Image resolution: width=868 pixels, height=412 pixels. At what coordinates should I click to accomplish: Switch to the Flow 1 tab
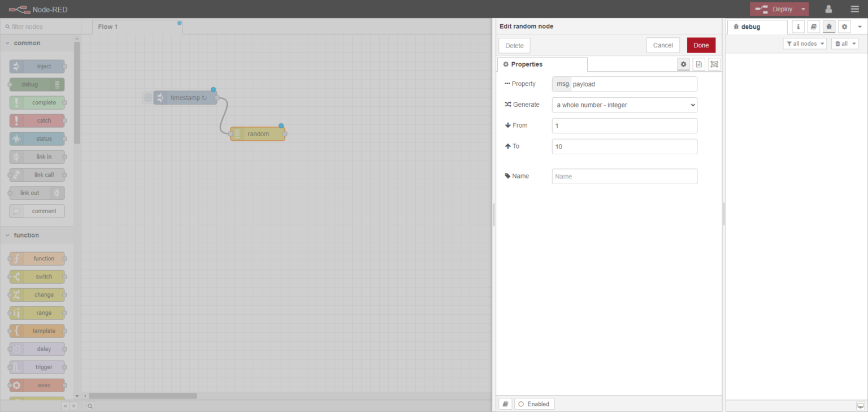(108, 27)
